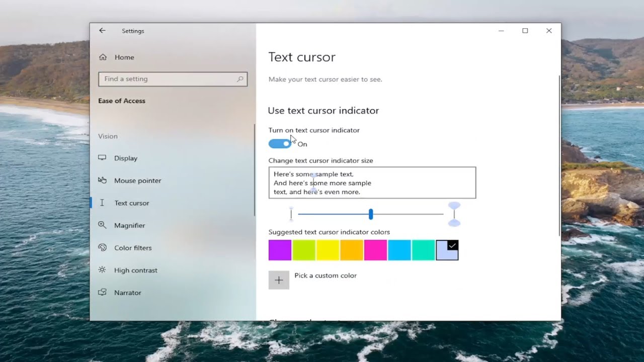Select the Color filters palette icon
This screenshot has width=644, height=362.
pyautogui.click(x=102, y=247)
